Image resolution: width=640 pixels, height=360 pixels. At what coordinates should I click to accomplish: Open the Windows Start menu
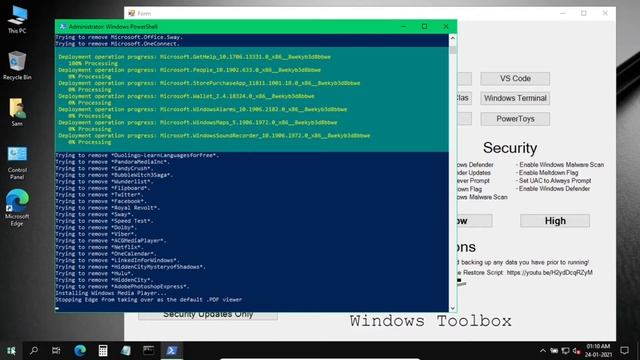click(x=11, y=351)
